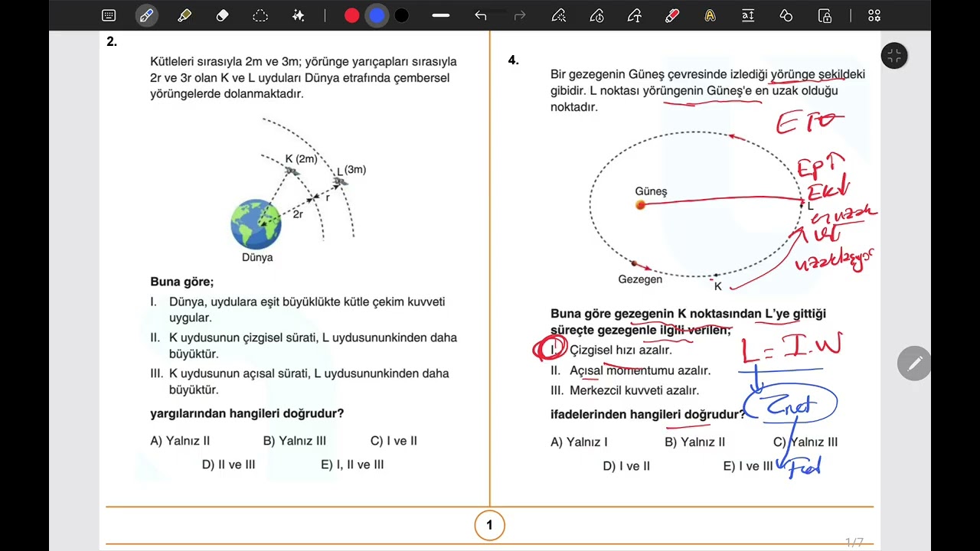Click statement 'Merkezcil kuvveti azalır.'
Screen dimensions: 980x551
click(634, 390)
